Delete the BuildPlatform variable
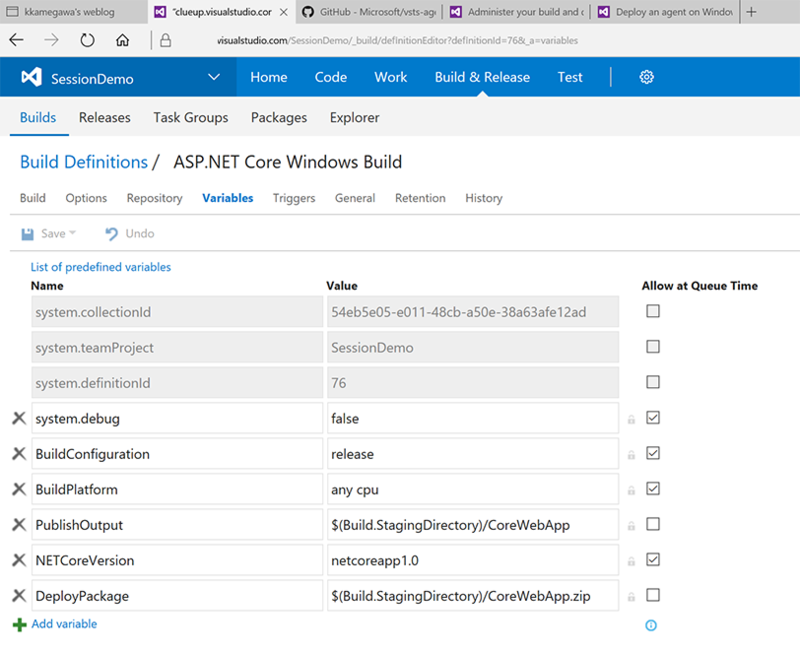 click(19, 489)
